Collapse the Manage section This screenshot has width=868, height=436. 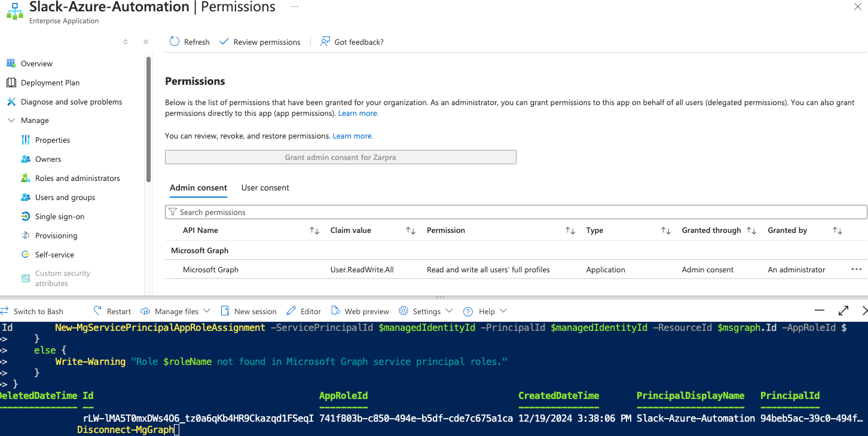11,120
